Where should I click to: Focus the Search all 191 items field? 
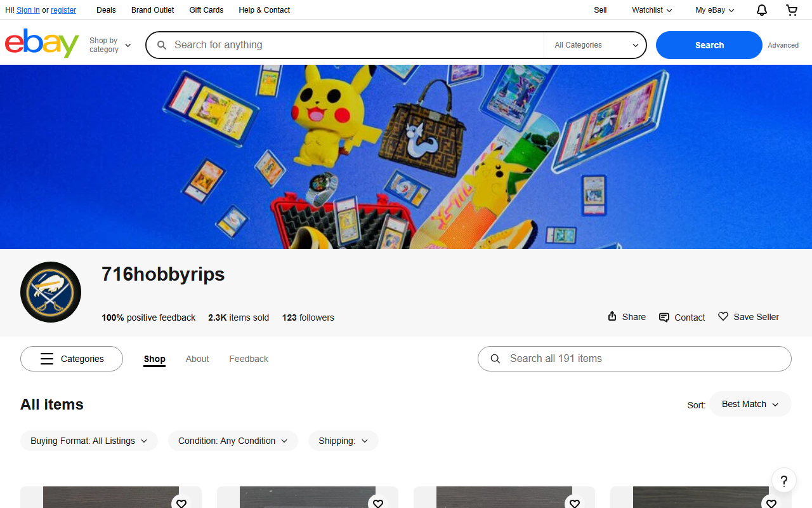[634, 359]
